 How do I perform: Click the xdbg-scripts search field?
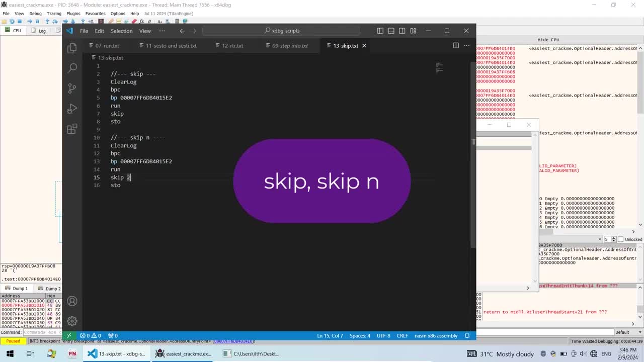(281, 31)
